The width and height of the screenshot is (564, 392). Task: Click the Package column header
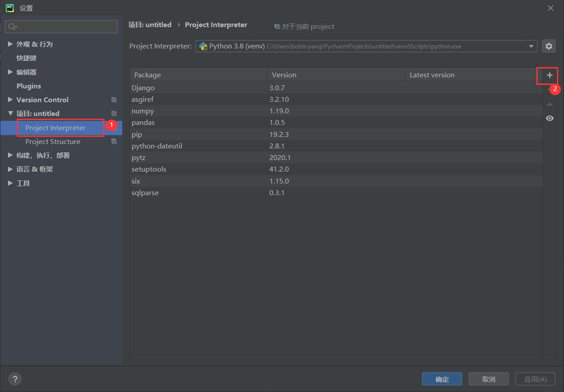point(198,75)
